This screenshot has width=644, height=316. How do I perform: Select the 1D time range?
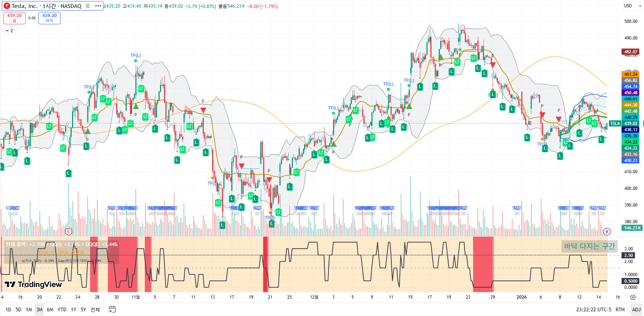coord(8,309)
